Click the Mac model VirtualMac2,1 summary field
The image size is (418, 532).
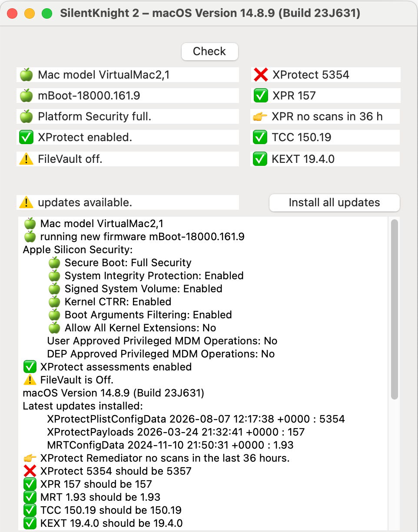[128, 75]
